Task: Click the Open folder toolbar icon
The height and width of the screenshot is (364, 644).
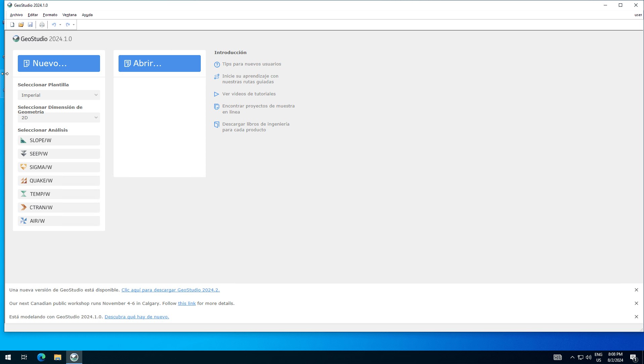Action: pyautogui.click(x=21, y=25)
